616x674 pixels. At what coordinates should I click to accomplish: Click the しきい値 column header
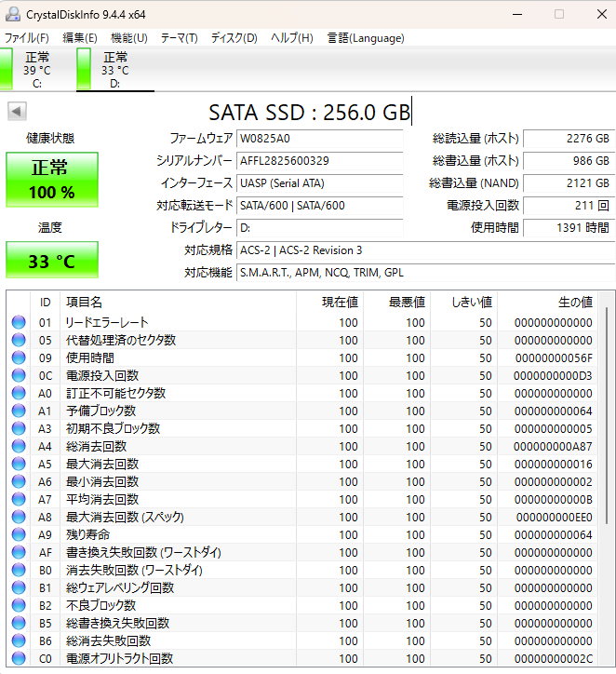[464, 303]
